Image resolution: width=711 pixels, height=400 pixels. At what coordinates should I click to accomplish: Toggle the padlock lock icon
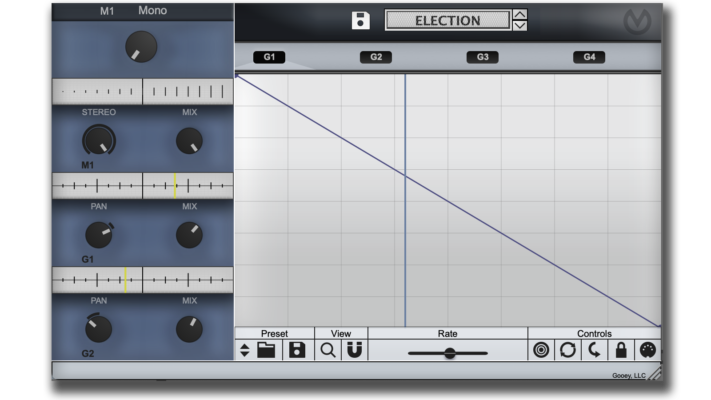[621, 350]
